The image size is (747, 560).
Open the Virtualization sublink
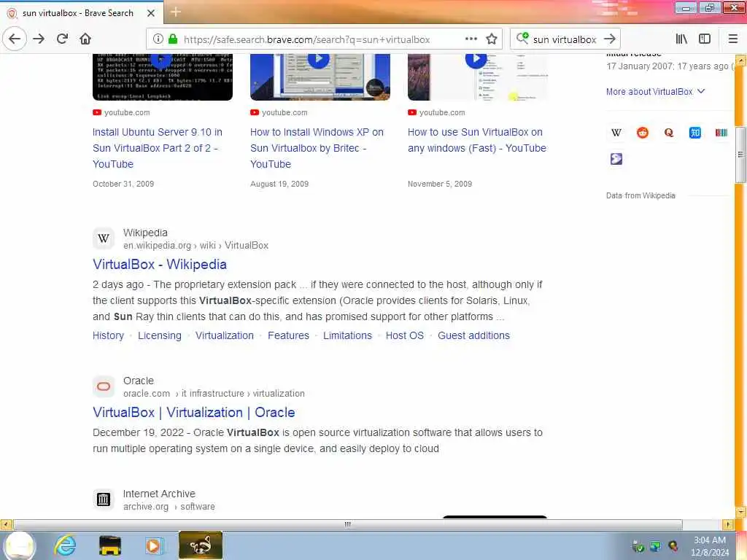click(225, 335)
